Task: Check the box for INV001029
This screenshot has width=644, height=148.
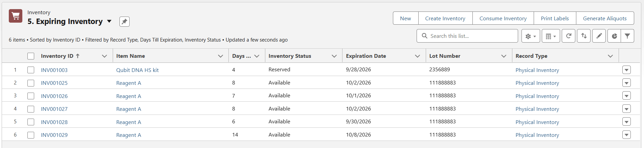Action: click(31, 135)
